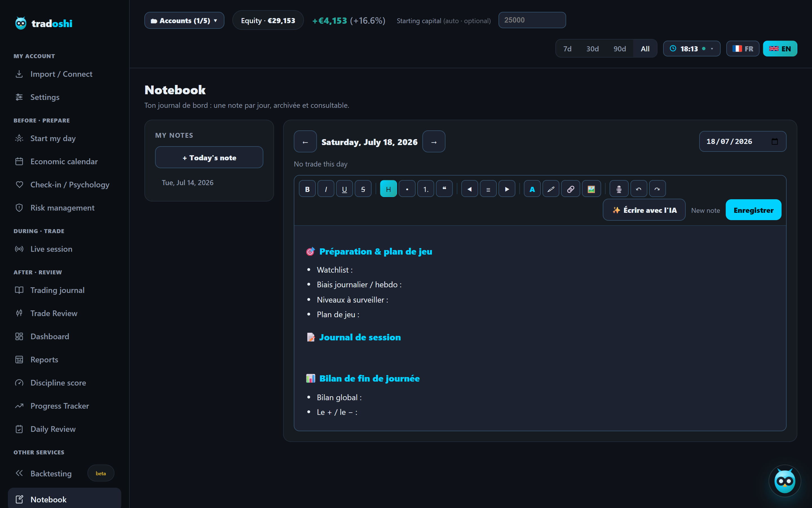This screenshot has height=508, width=812.
Task: Open Live session
Action: [x=64, y=249]
